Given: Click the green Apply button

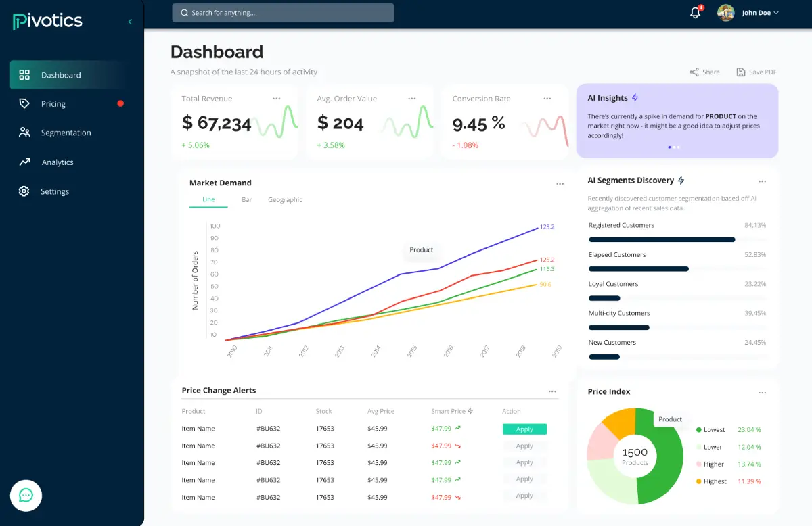Looking at the screenshot, I should coord(524,429).
